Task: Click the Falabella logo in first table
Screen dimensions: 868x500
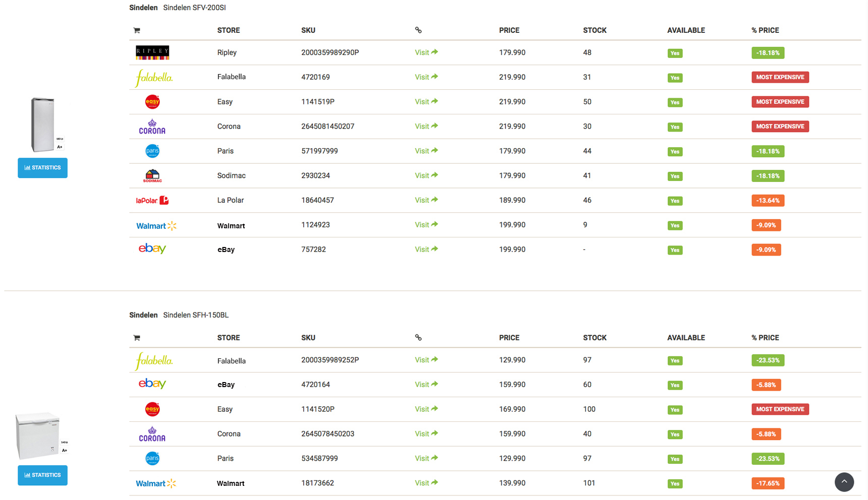Action: [x=154, y=78]
